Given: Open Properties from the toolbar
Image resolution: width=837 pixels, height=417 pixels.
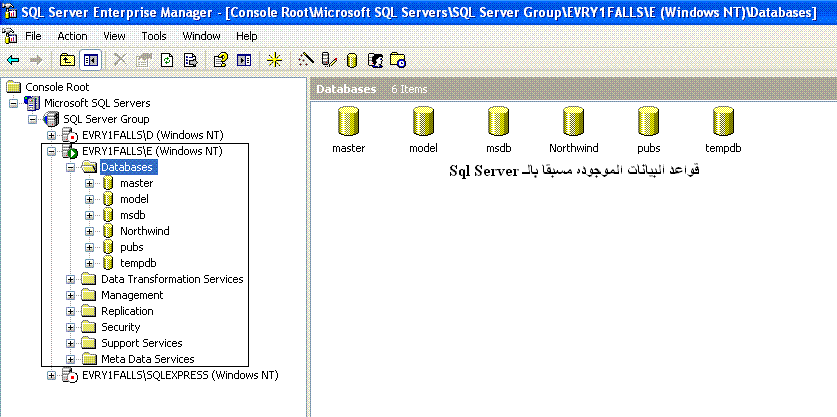Looking at the screenshot, I should point(144,60).
